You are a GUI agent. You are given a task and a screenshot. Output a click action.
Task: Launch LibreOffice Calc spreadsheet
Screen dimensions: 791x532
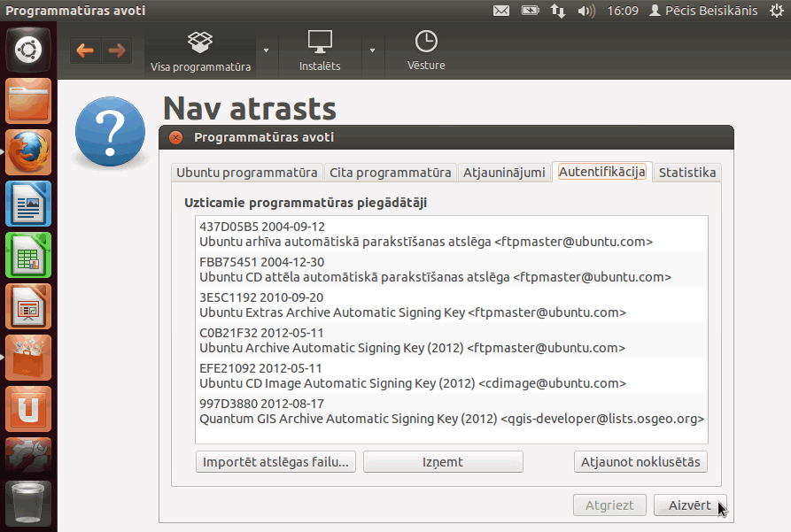tap(28, 255)
